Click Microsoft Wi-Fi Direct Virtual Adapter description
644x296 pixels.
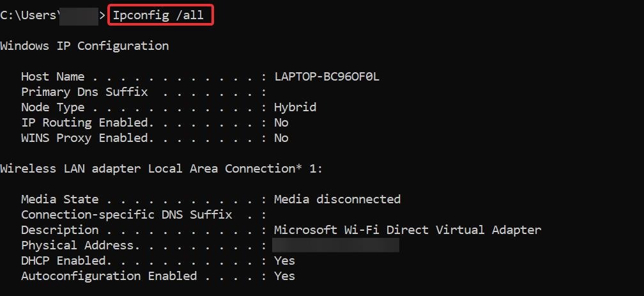point(408,230)
